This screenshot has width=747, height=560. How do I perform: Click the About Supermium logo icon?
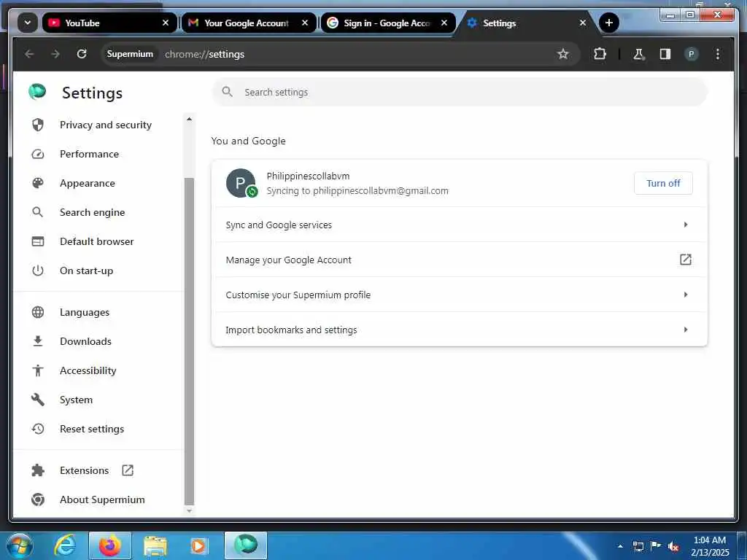pyautogui.click(x=38, y=499)
